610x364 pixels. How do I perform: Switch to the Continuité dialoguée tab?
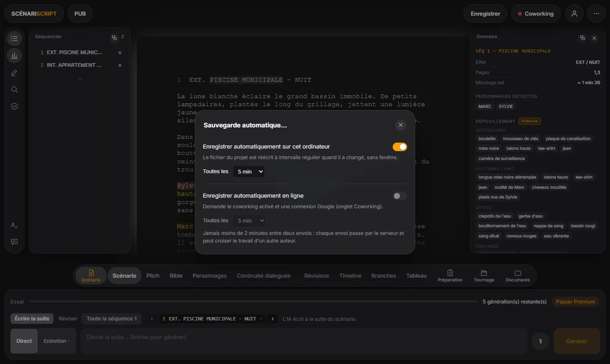click(x=263, y=276)
